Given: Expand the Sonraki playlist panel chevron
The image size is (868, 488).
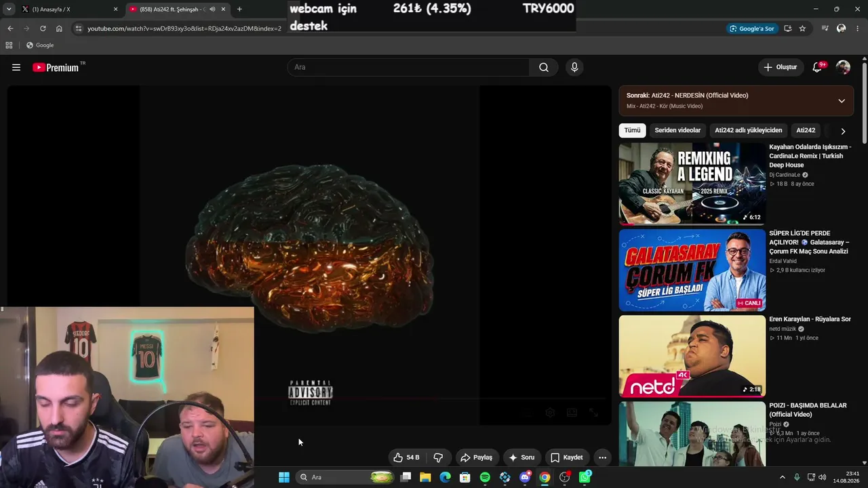Looking at the screenshot, I should click(842, 101).
